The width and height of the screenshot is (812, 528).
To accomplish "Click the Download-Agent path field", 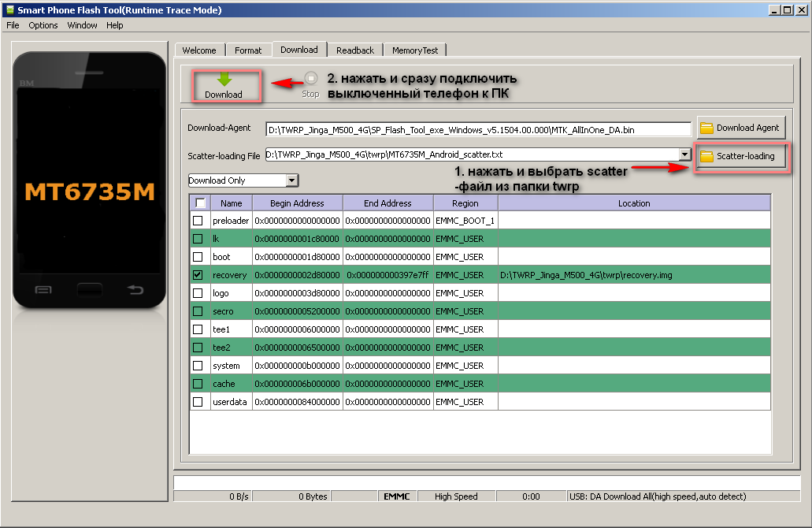I will point(477,129).
